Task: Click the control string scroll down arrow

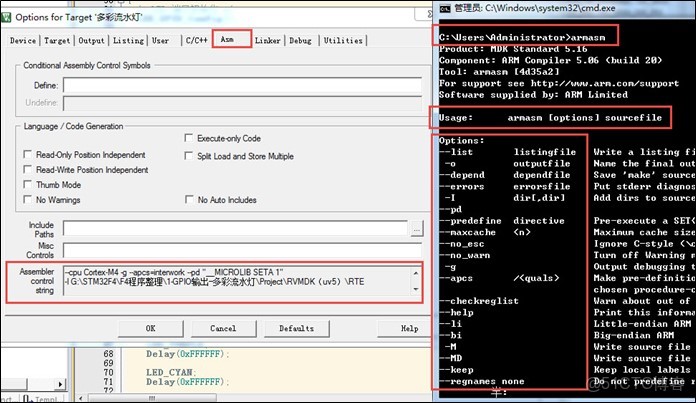Action: coord(416,289)
